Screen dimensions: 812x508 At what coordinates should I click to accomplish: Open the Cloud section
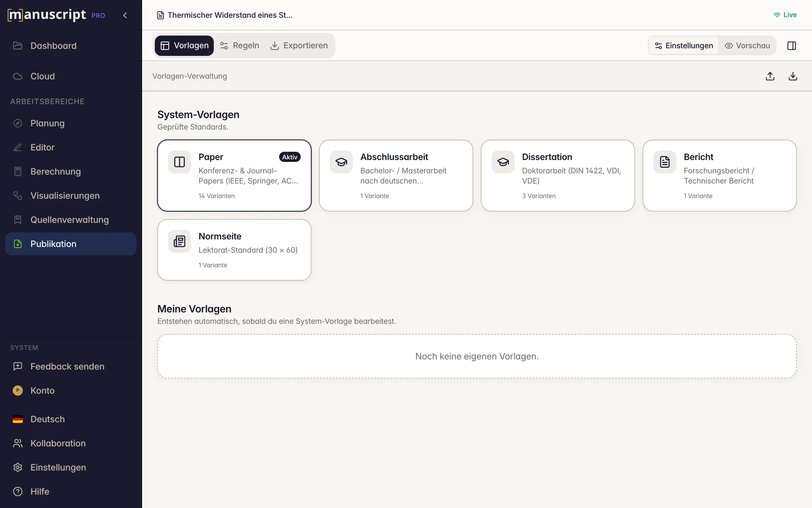(71, 76)
